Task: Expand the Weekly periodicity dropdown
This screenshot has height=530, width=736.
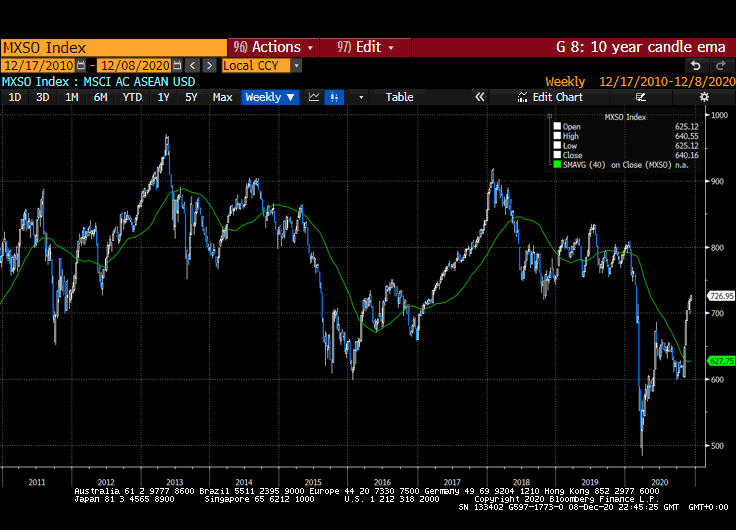Action: click(270, 97)
